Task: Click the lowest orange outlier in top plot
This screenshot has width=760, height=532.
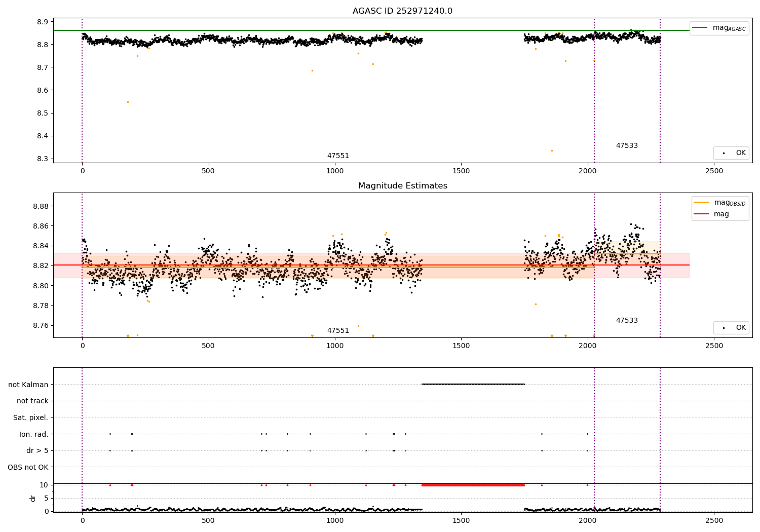Action: click(552, 150)
